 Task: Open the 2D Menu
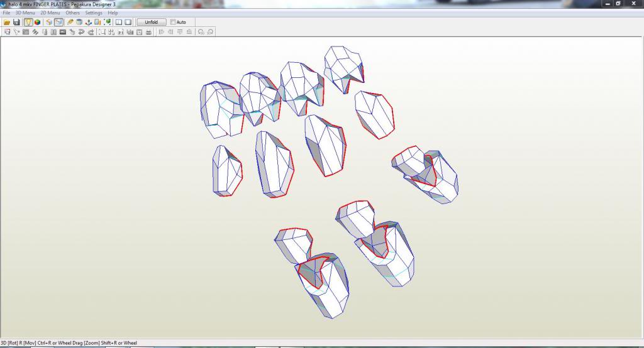pyautogui.click(x=50, y=13)
